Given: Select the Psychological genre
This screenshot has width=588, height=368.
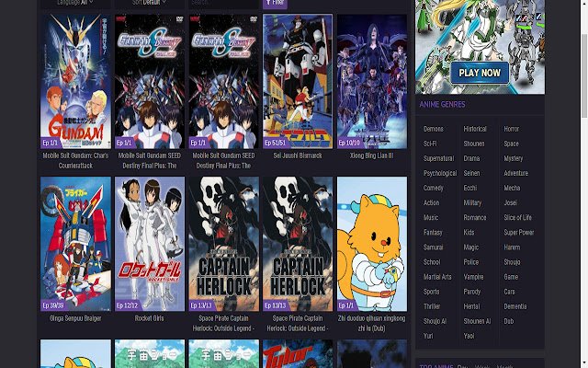Looking at the screenshot, I should pyautogui.click(x=440, y=173).
